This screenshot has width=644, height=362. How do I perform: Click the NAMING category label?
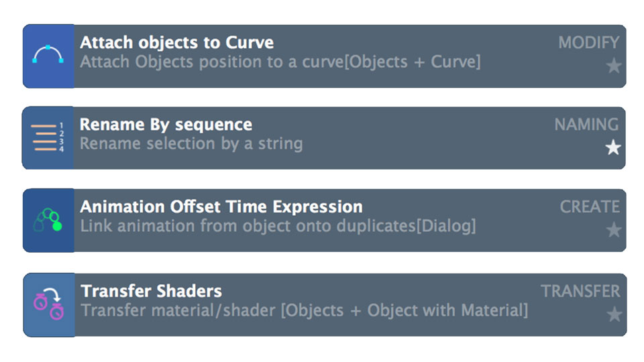point(586,125)
